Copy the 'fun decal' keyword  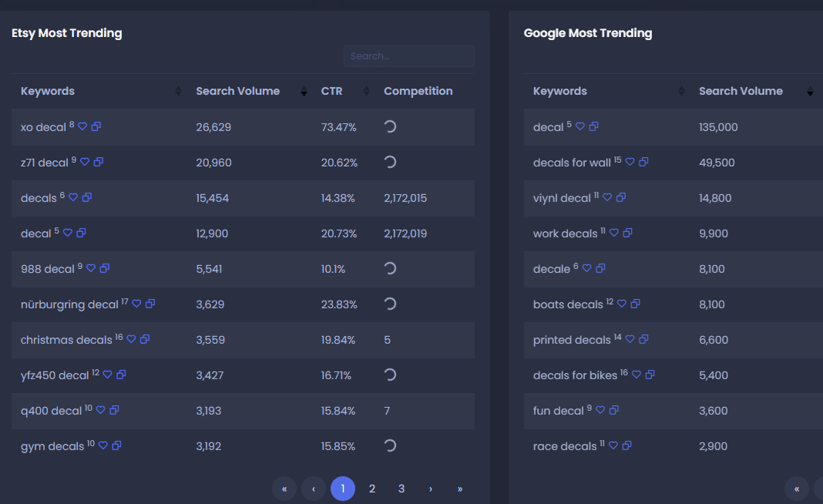[614, 410]
